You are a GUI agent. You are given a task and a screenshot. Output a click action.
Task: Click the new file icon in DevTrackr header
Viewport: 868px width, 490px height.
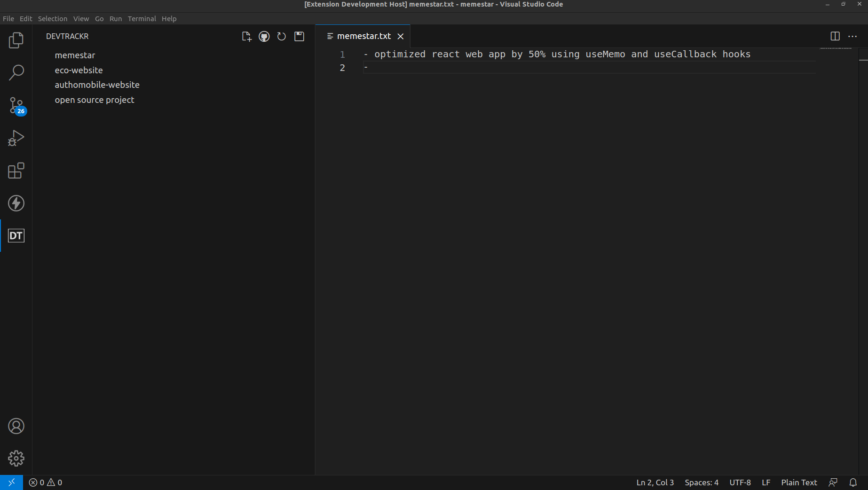246,37
